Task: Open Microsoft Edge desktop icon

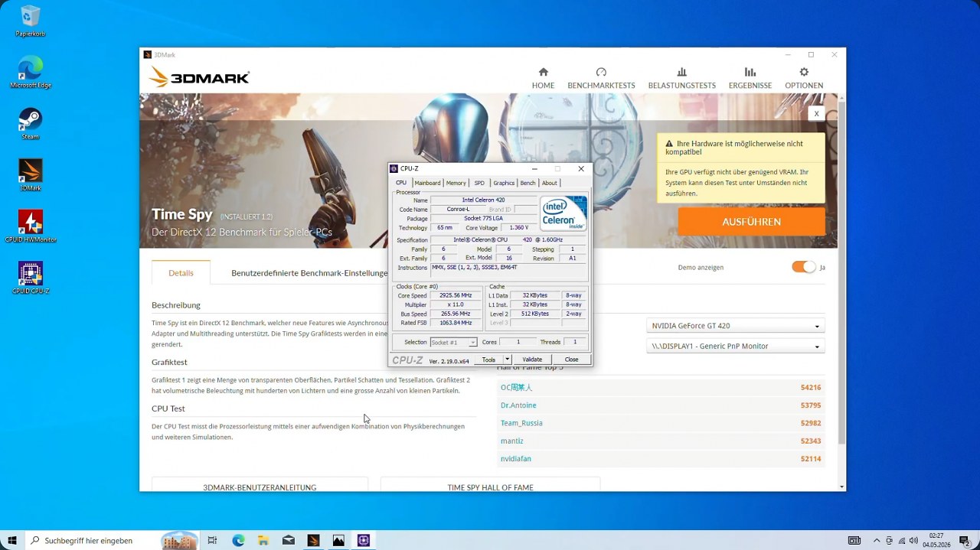Action: (31, 73)
